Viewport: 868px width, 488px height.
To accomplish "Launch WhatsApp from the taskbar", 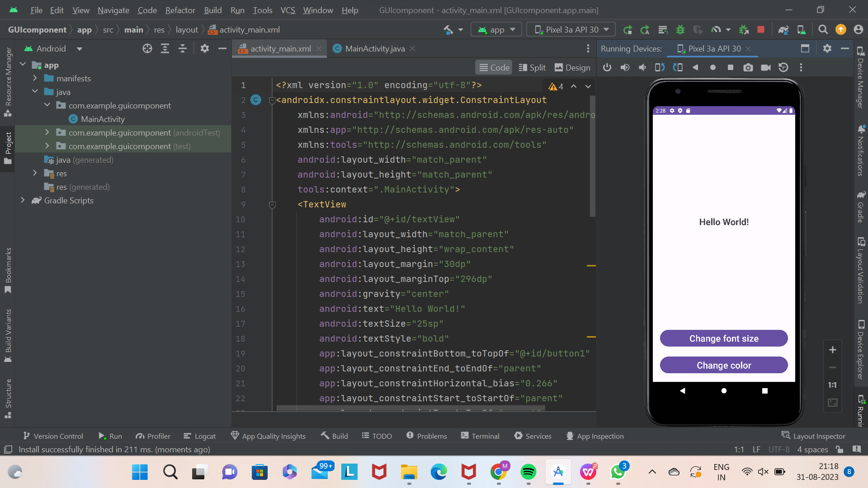I will (x=618, y=473).
